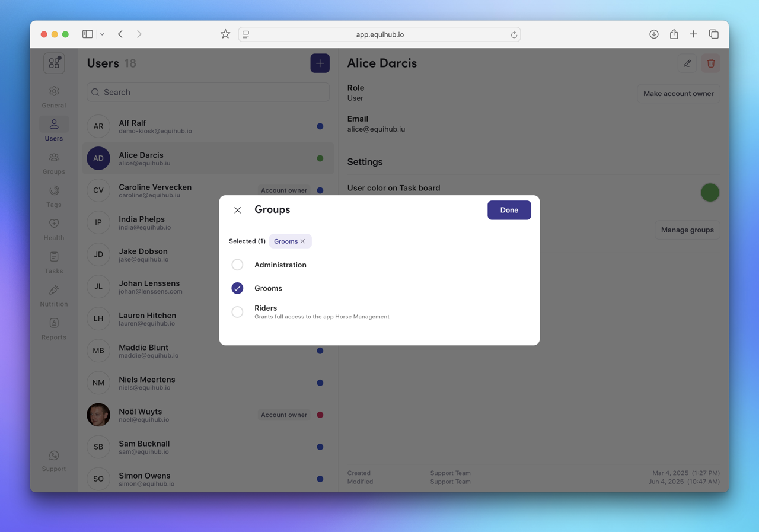Image resolution: width=759 pixels, height=532 pixels.
Task: Click the red trash delete icon
Action: coord(710,63)
